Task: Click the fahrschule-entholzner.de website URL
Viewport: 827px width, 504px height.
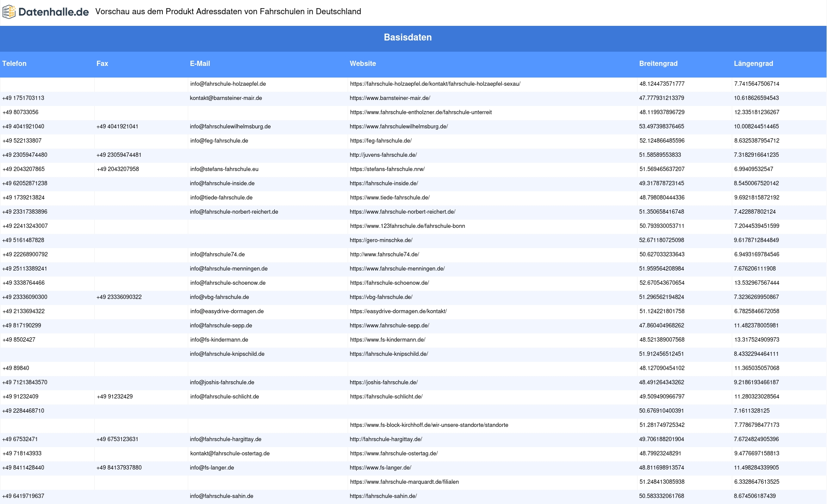Action: [x=421, y=112]
